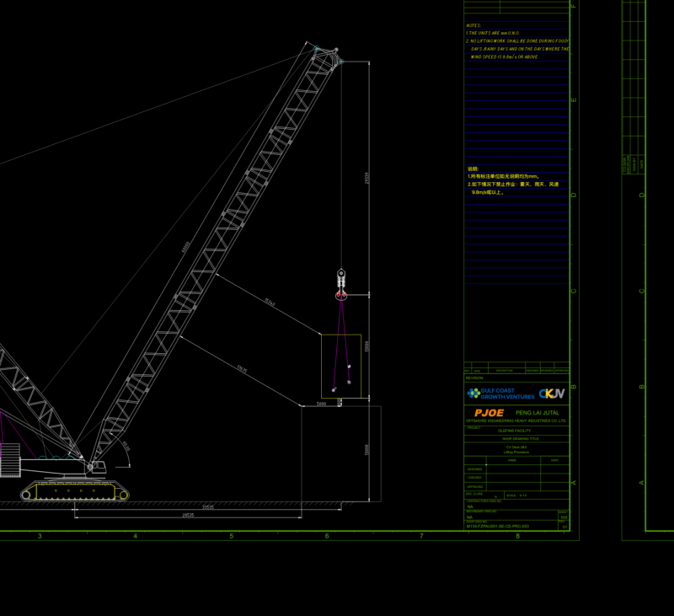
Task: Click border grid number '4'
Action: (x=136, y=536)
